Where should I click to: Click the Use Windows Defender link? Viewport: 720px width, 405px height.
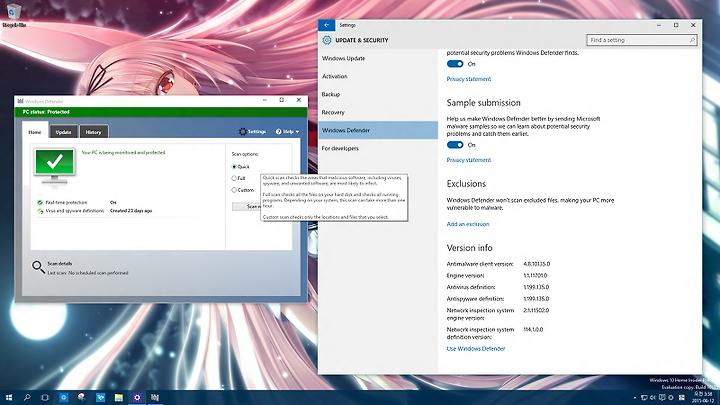[x=476, y=349]
